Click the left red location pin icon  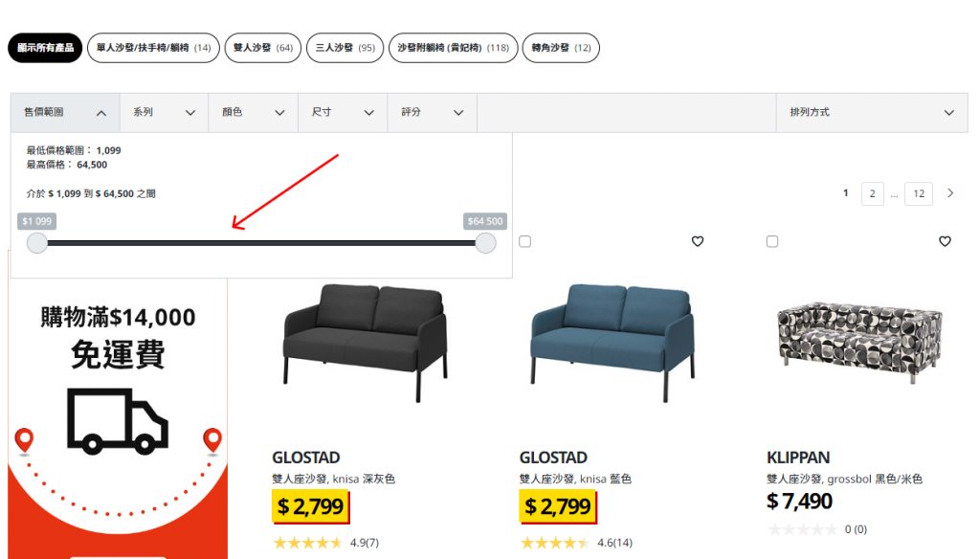24,440
